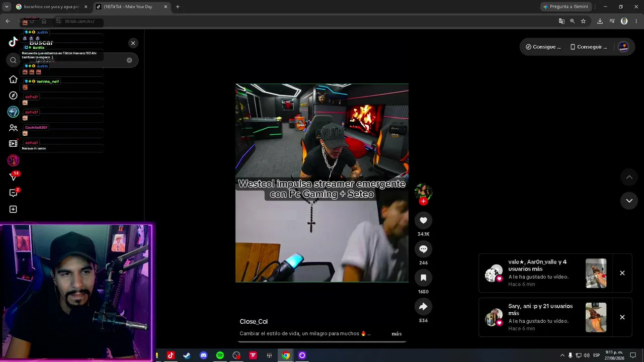Click the 'Consigue ...' coins button
This screenshot has height=362, width=644.
pyautogui.click(x=543, y=47)
